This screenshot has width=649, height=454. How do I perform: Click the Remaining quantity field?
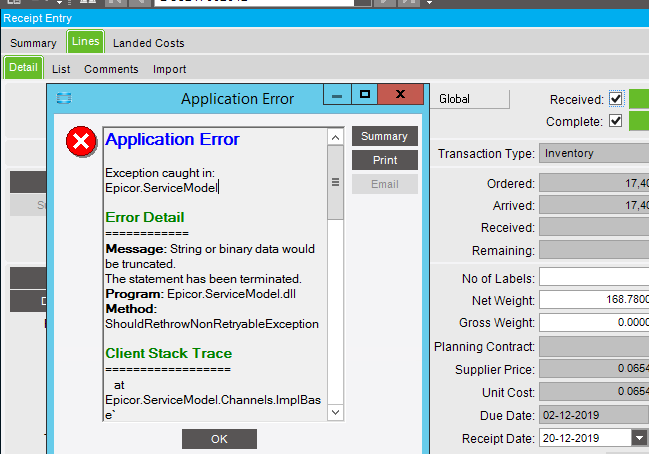pyautogui.click(x=594, y=250)
